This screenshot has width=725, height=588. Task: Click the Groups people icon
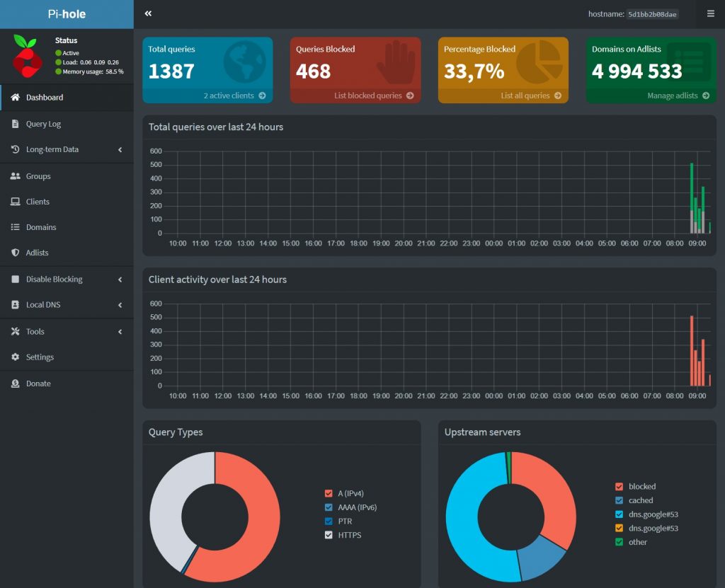click(x=15, y=176)
